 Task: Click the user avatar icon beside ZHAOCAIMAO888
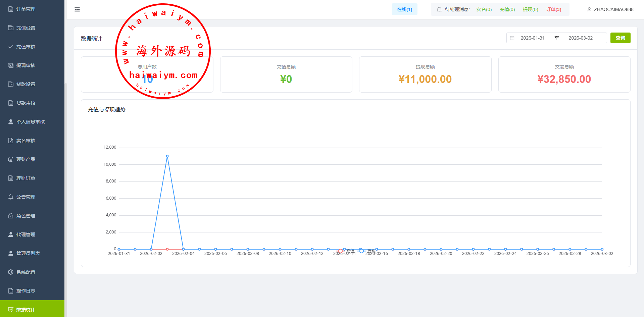tap(589, 9)
